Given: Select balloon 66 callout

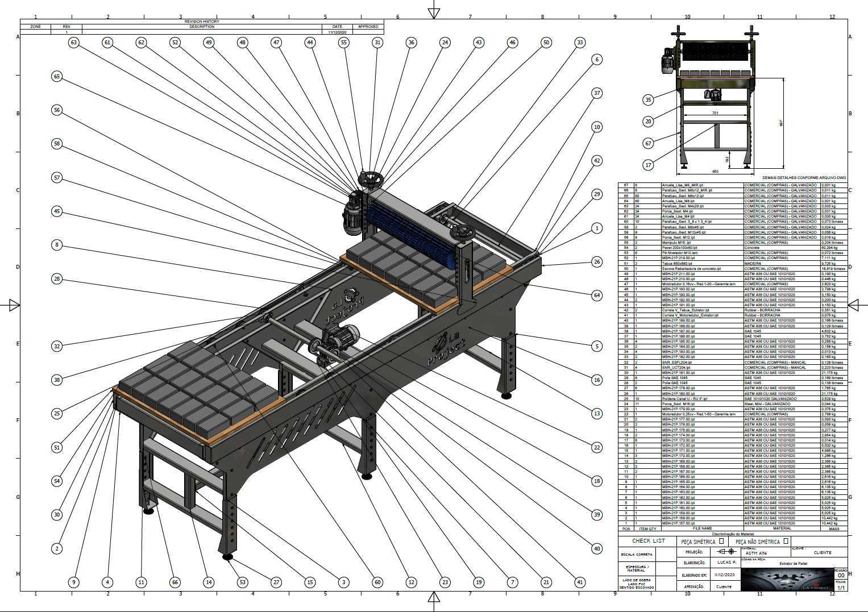Looking at the screenshot, I should (175, 582).
